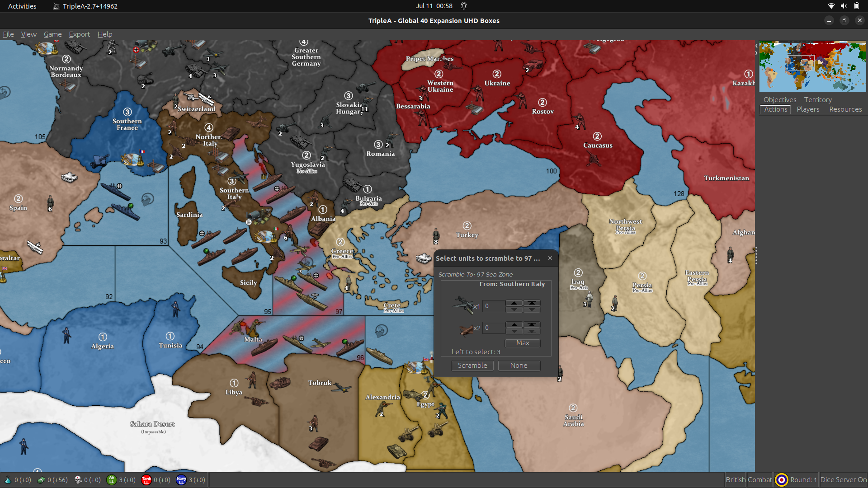Screen dimensions: 868x488
Task: Click the Saudi Arabia territory label
Action: click(573, 420)
